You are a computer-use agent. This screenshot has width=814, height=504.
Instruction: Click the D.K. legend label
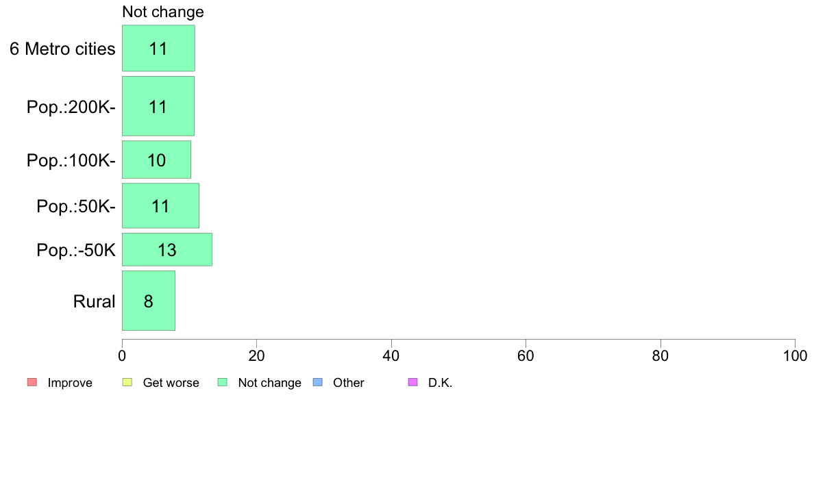440,383
